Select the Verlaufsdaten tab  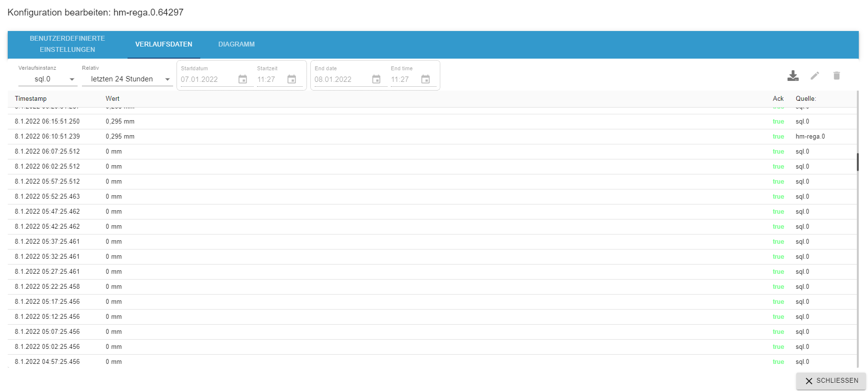(164, 44)
